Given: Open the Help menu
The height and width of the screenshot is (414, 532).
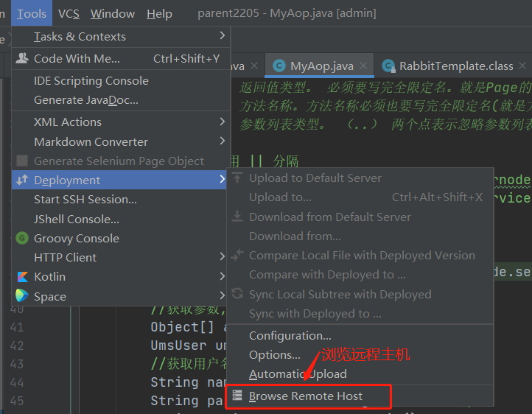Looking at the screenshot, I should tap(159, 13).
